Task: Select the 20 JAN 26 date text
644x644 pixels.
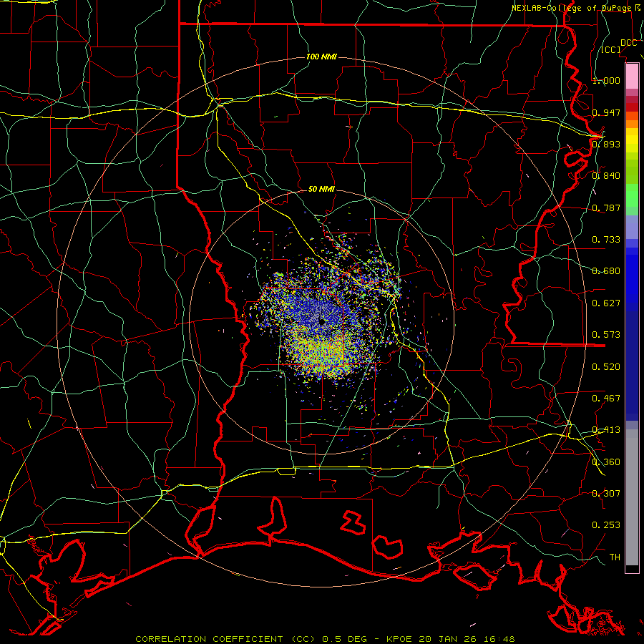Action: (x=448, y=639)
